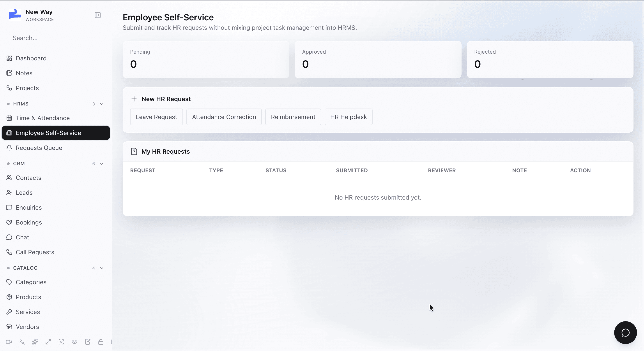Create an Attendance Correction request
This screenshot has height=351, width=644.
click(x=224, y=117)
